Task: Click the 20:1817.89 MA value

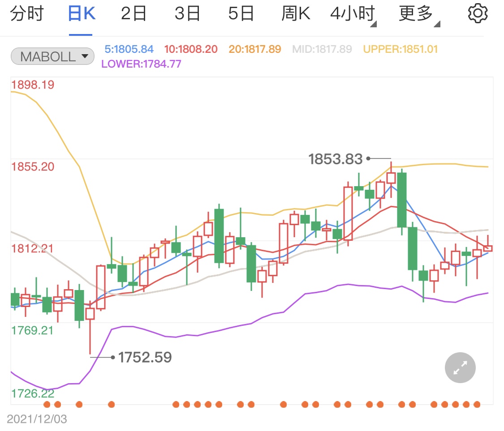Action: (x=255, y=49)
